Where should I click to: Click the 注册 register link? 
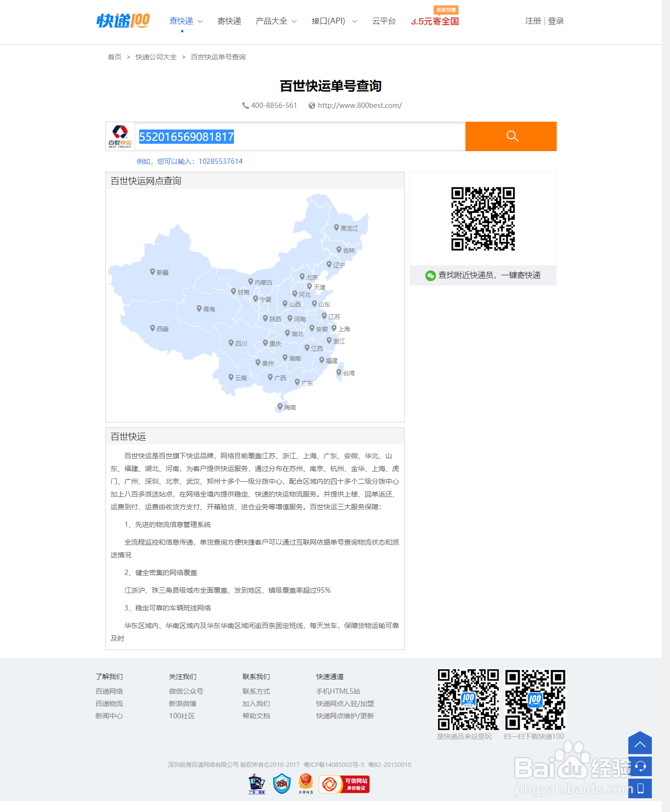click(533, 21)
